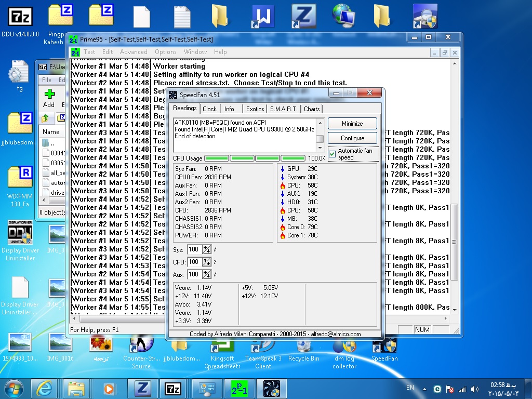Click the 7-Zip Add button

tap(49, 98)
